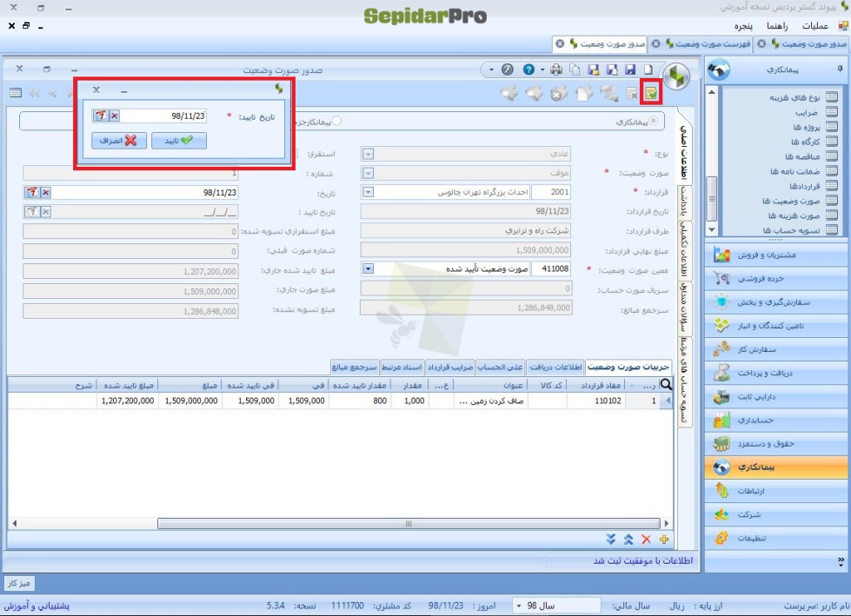The width and height of the screenshot is (851, 616).
Task: Open مشتریان و فروش module
Action: (777, 255)
